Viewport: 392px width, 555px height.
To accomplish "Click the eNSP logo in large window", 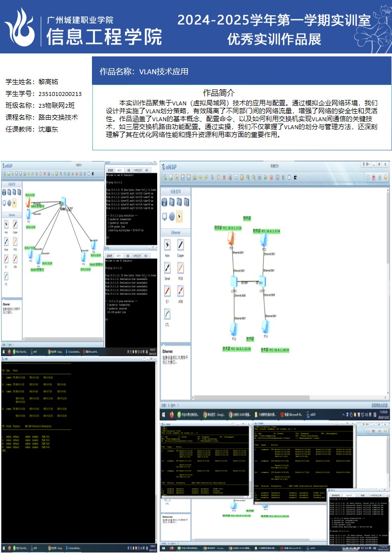I will (x=171, y=166).
